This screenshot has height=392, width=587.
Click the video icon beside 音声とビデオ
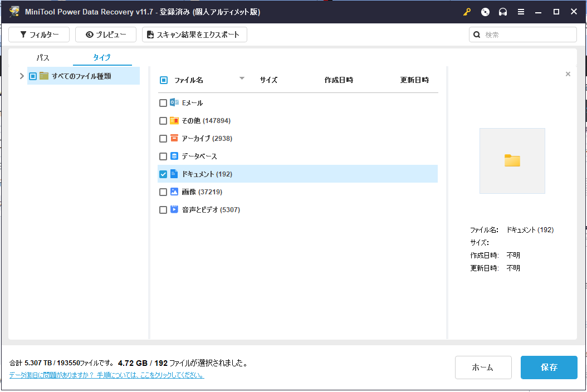174,209
